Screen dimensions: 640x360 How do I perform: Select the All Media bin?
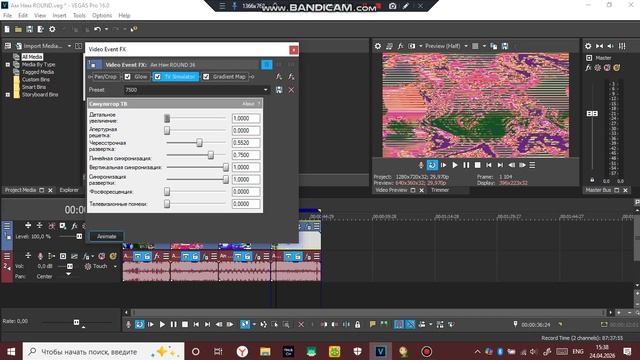coord(32,57)
